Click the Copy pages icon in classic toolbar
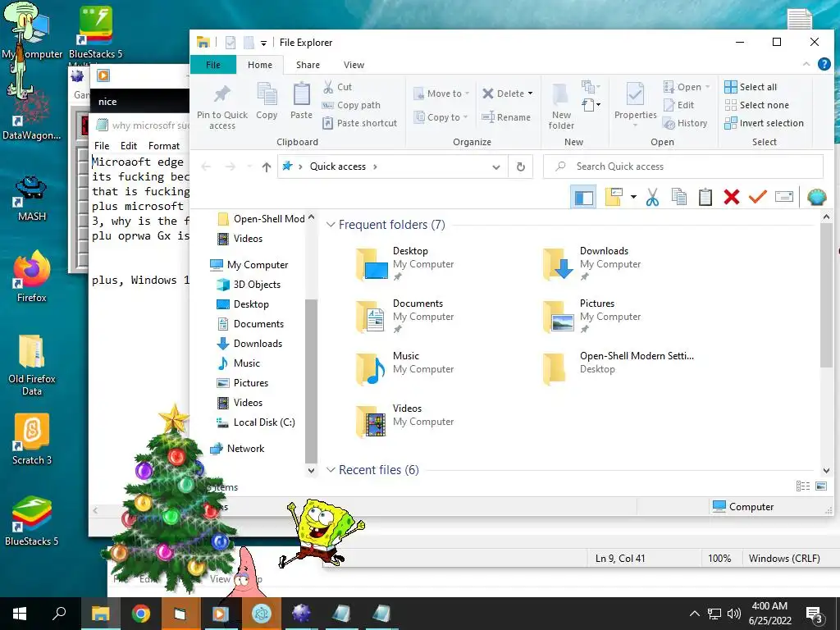The width and height of the screenshot is (840, 630). (678, 197)
